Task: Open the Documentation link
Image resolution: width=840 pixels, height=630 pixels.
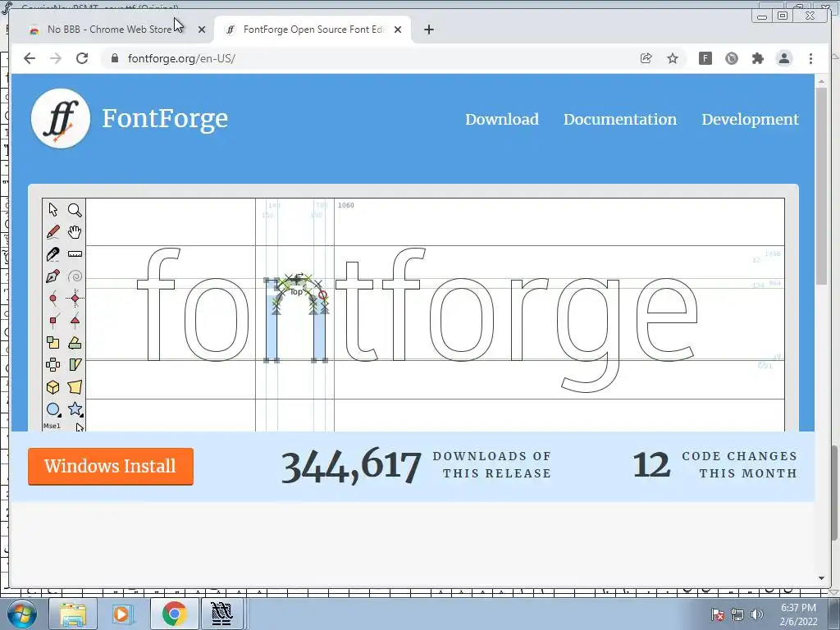Action: click(x=620, y=120)
